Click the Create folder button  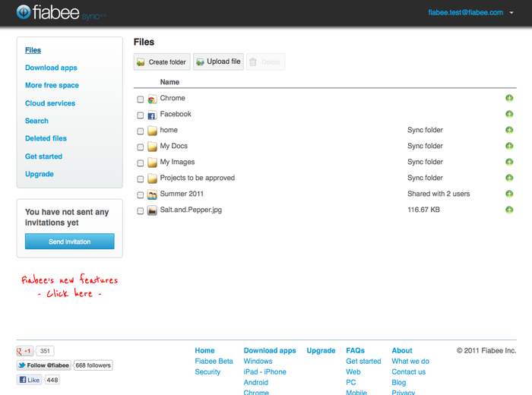tap(162, 62)
